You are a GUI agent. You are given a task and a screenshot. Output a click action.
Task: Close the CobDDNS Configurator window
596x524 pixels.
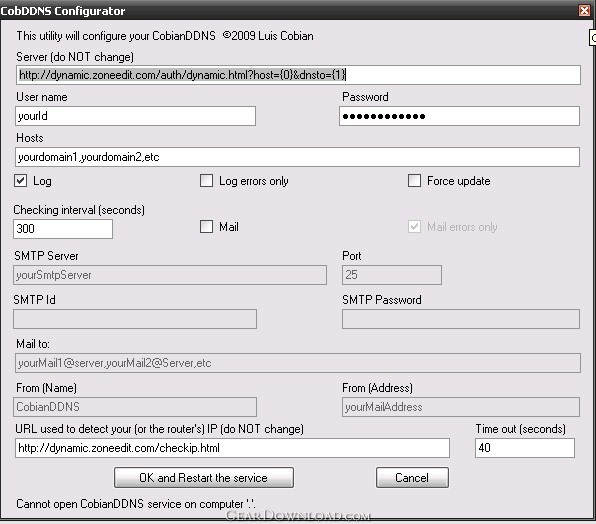(x=584, y=10)
